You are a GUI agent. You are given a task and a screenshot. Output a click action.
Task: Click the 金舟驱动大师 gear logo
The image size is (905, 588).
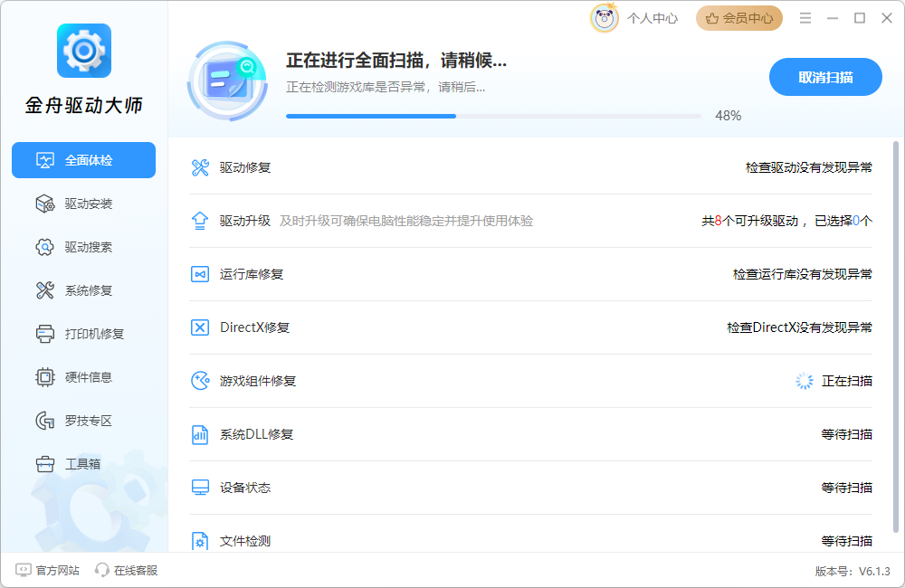(x=83, y=51)
